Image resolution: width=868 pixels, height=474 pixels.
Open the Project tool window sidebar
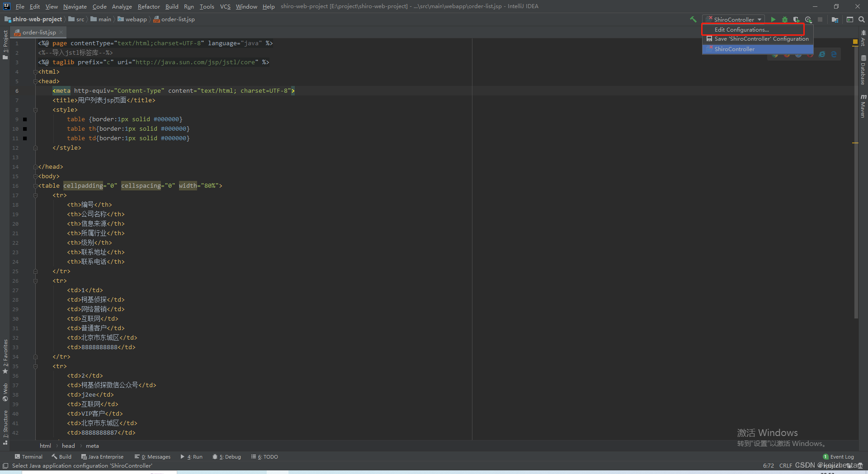(x=5, y=45)
